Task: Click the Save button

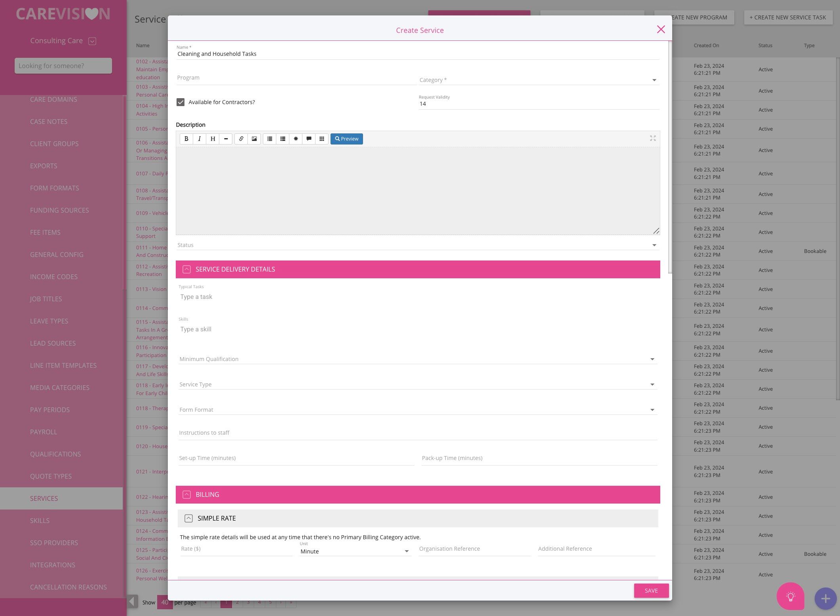Action: click(x=651, y=591)
